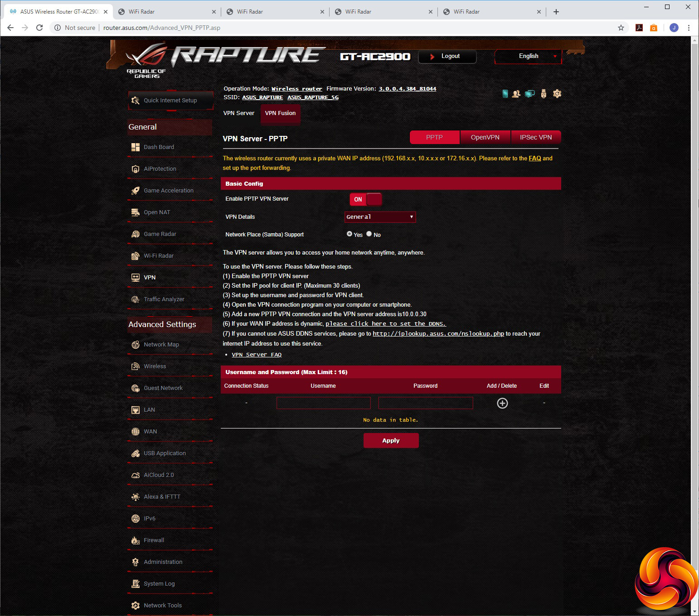Switch to the second WiFi Radar browser tab

click(x=275, y=12)
